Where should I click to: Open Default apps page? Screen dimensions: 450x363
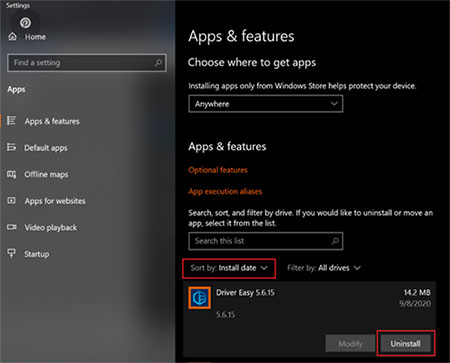coord(46,148)
